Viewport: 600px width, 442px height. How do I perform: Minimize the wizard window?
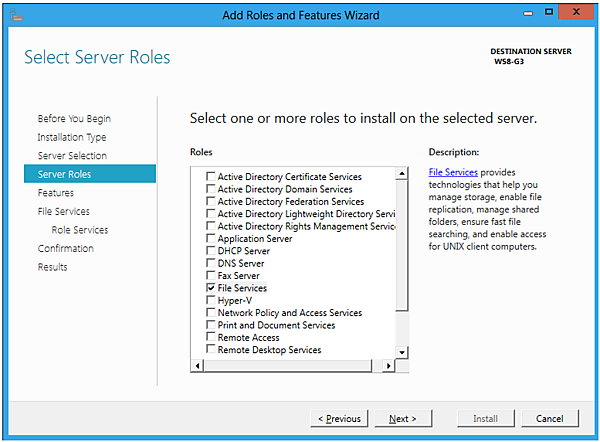pos(528,12)
